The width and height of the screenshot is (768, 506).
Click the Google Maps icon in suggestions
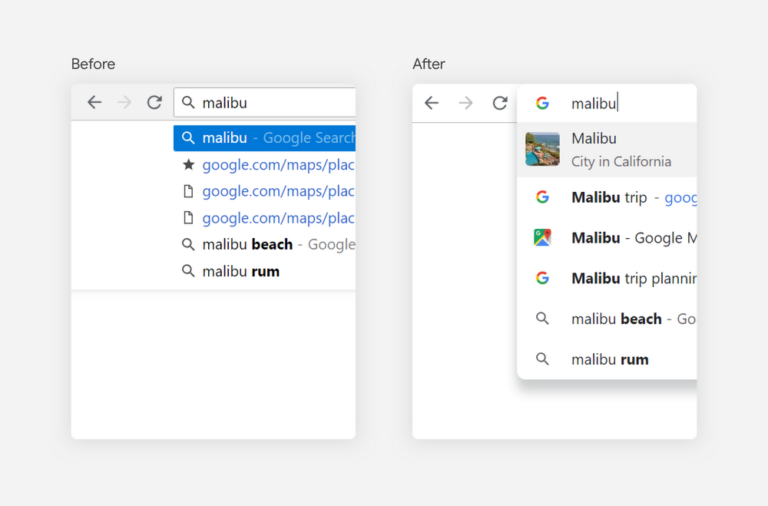pos(542,237)
